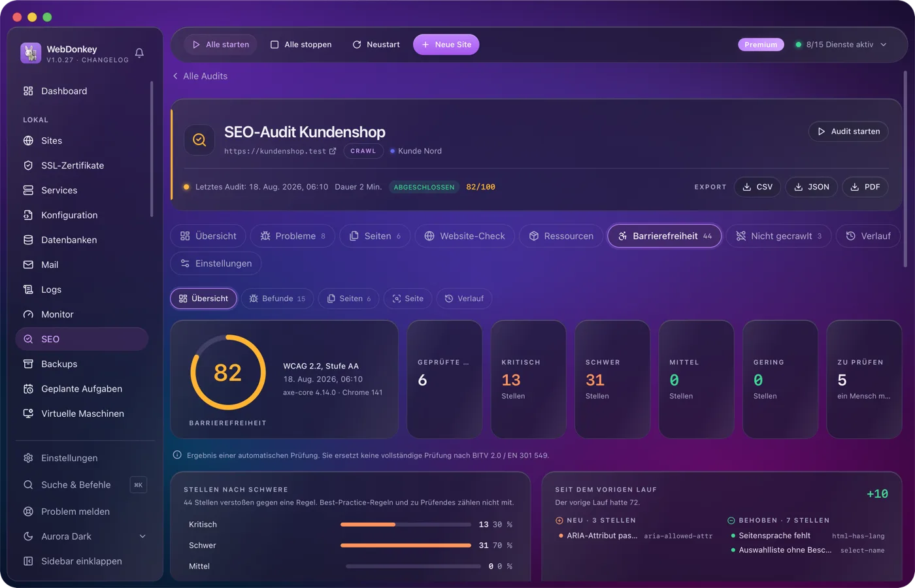Click the Audit starten button

(848, 131)
